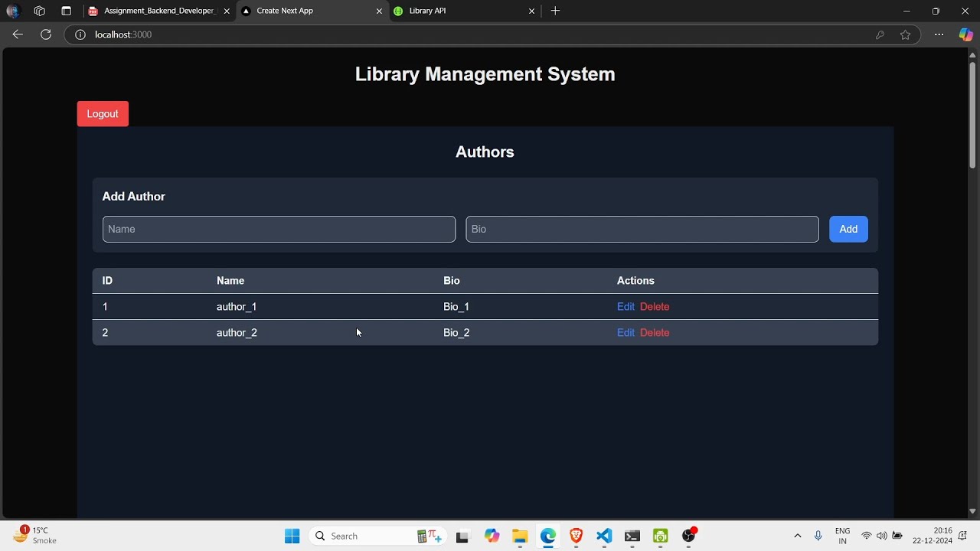Click the page vertical scrollbar thumb
The image size is (980, 551).
[972, 115]
